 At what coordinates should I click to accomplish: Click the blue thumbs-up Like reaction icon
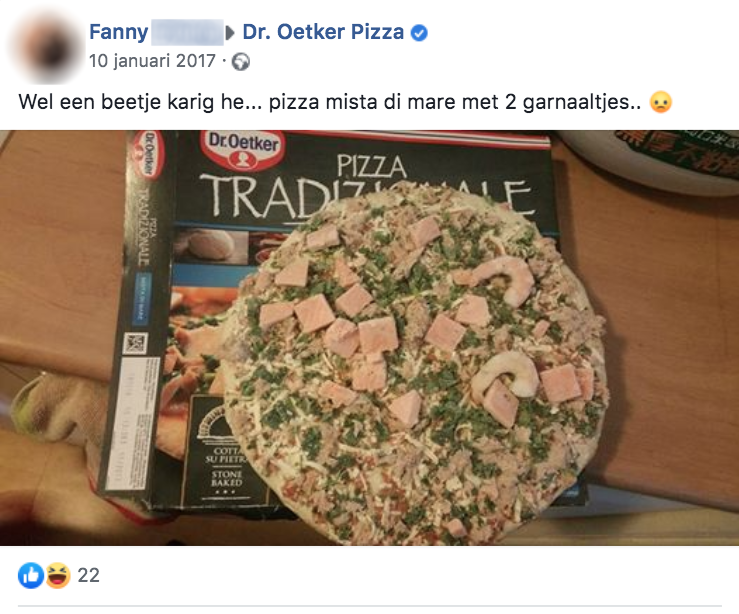(x=31, y=575)
